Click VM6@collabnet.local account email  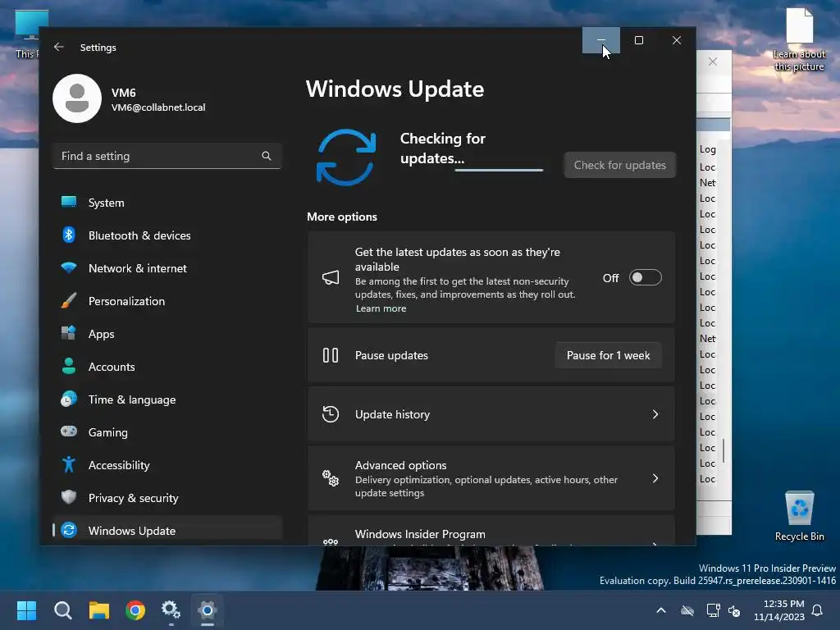pyautogui.click(x=158, y=107)
